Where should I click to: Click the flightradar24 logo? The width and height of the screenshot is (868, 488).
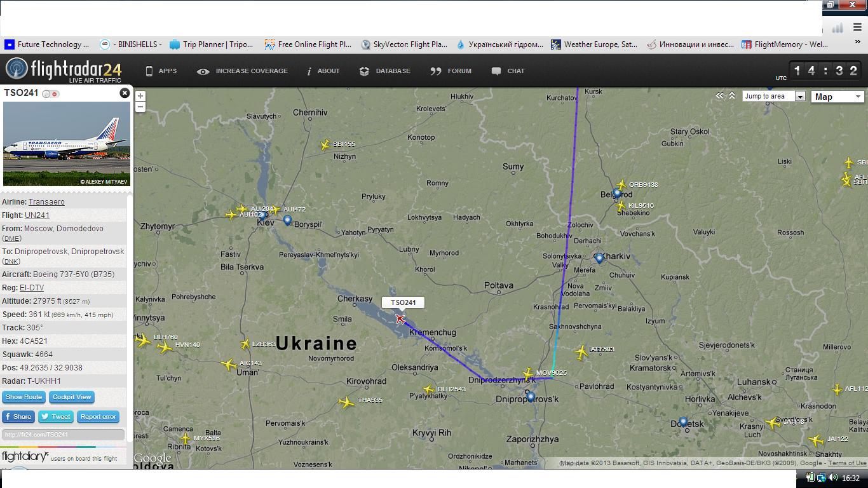point(64,70)
